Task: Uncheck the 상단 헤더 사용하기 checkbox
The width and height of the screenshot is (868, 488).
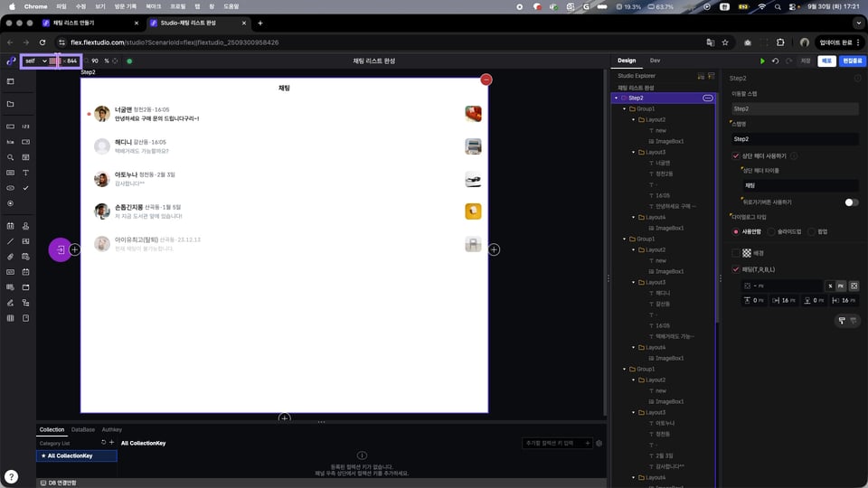Action: click(735, 155)
